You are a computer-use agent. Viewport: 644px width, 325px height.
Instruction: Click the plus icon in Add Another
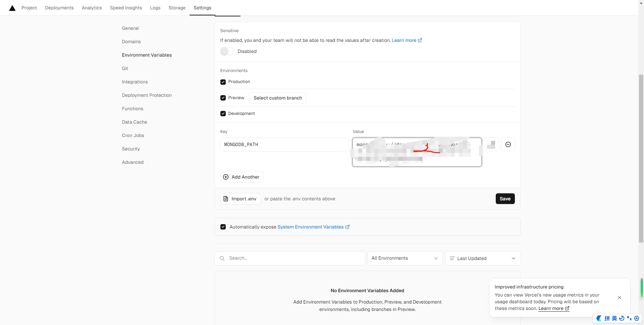pyautogui.click(x=226, y=177)
